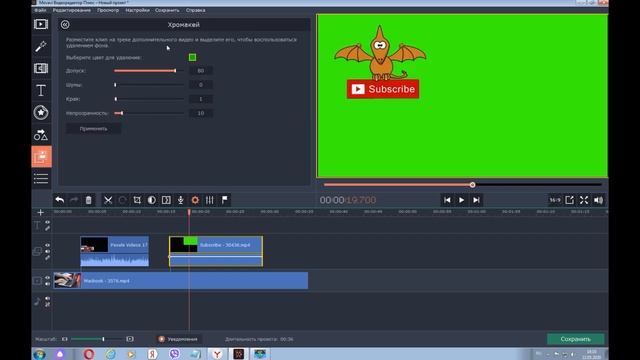Screen dimensions: 640x360
Task: Click the preview playback progress bar handle
Action: pyautogui.click(x=472, y=185)
